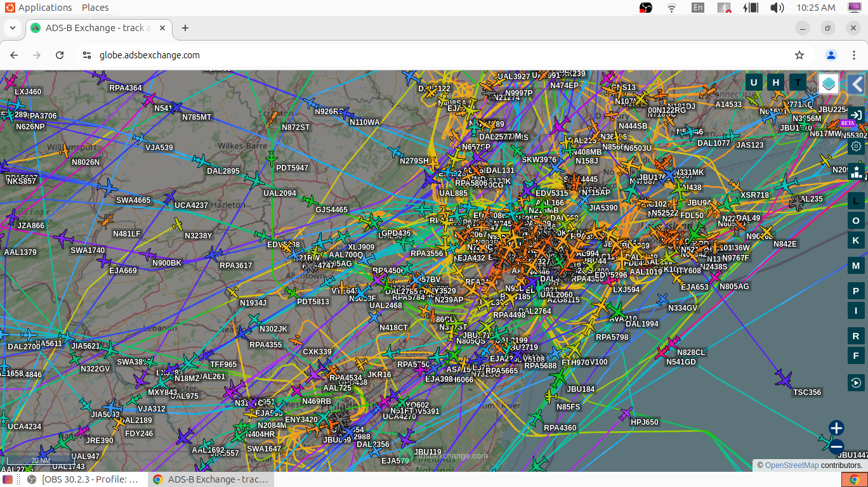Select aircraft SWA1740 plane icon

(x=63, y=239)
